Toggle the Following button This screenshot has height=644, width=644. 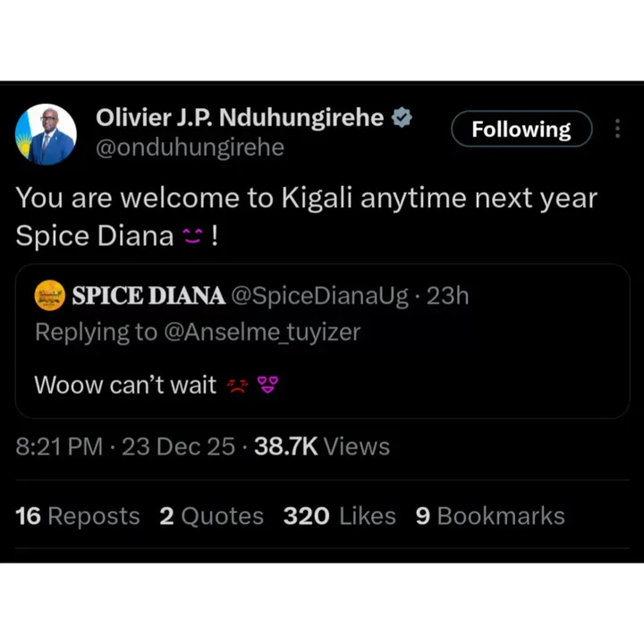[x=521, y=129]
